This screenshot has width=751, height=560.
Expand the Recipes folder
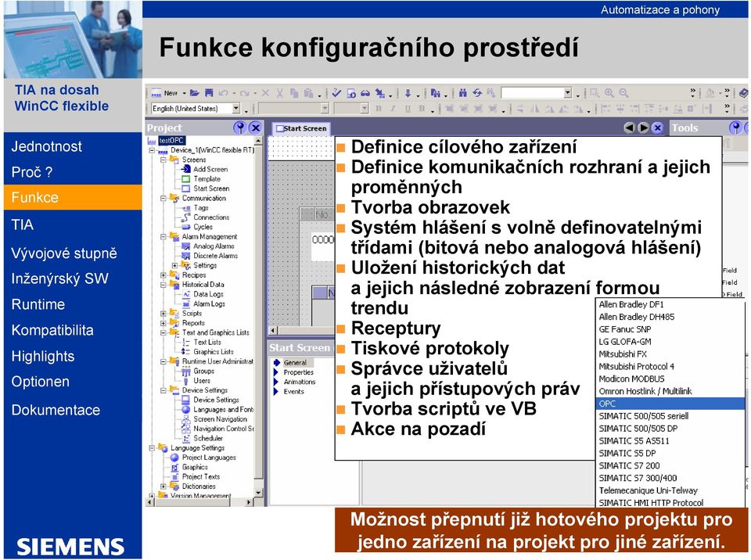[163, 275]
